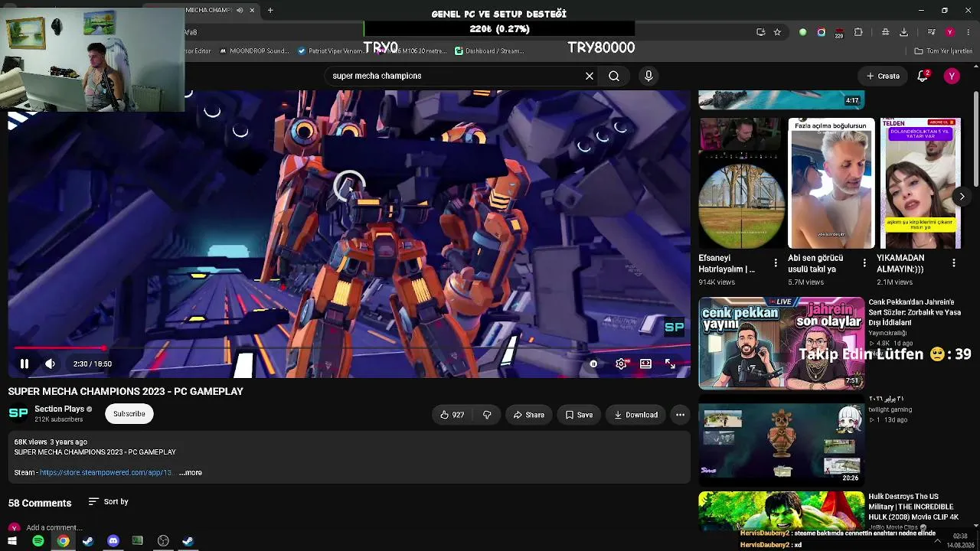Image resolution: width=980 pixels, height=551 pixels.
Task: Install or cast via the address bar screen icon
Action: click(760, 32)
